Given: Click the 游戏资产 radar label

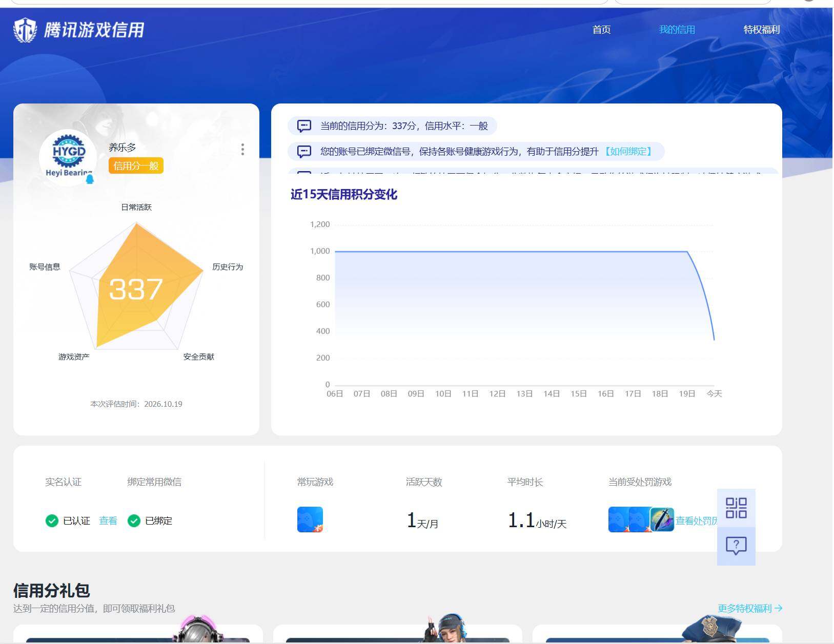Looking at the screenshot, I should [74, 357].
